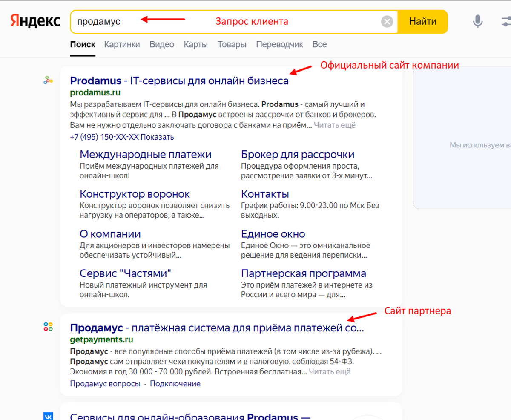Expand the Prodamus snippet with Читать ещё
The width and height of the screenshot is (511, 420).
click(x=335, y=125)
